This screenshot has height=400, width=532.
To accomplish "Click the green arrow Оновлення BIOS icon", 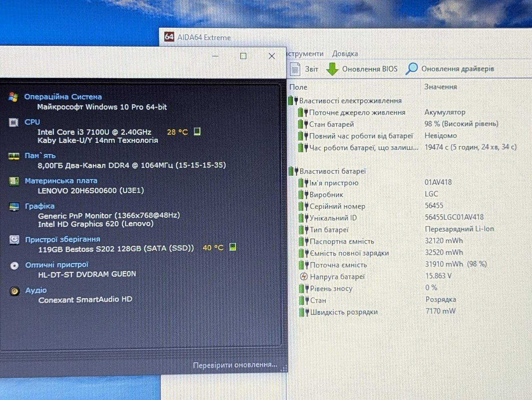I will pos(332,69).
